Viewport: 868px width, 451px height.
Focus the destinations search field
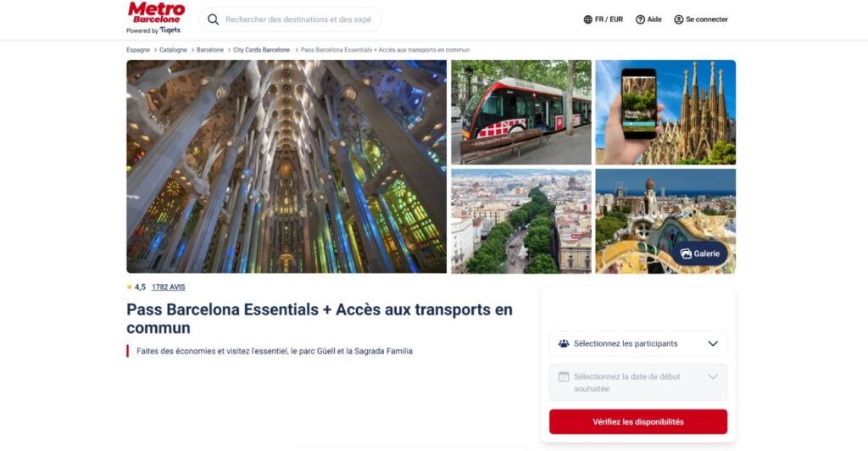pyautogui.click(x=298, y=19)
